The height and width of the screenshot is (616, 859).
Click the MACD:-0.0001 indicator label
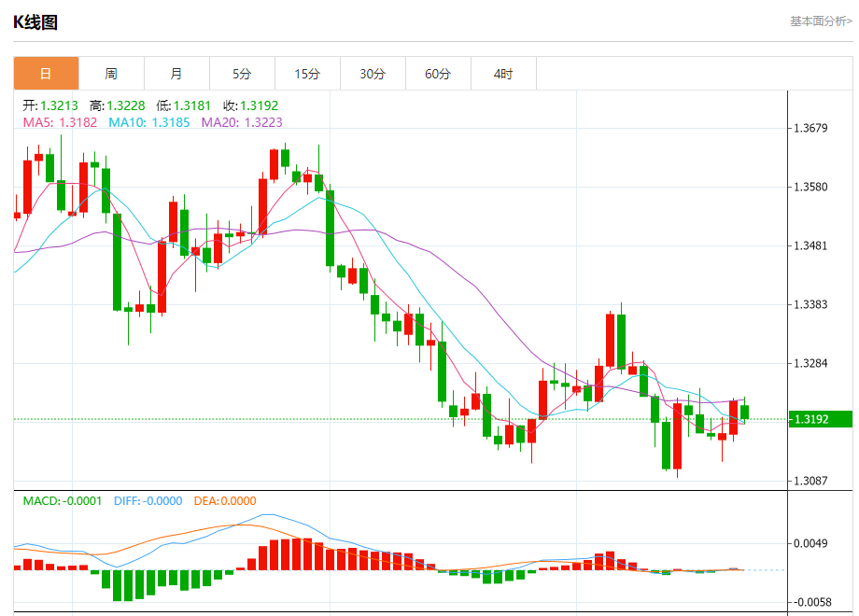(x=63, y=501)
